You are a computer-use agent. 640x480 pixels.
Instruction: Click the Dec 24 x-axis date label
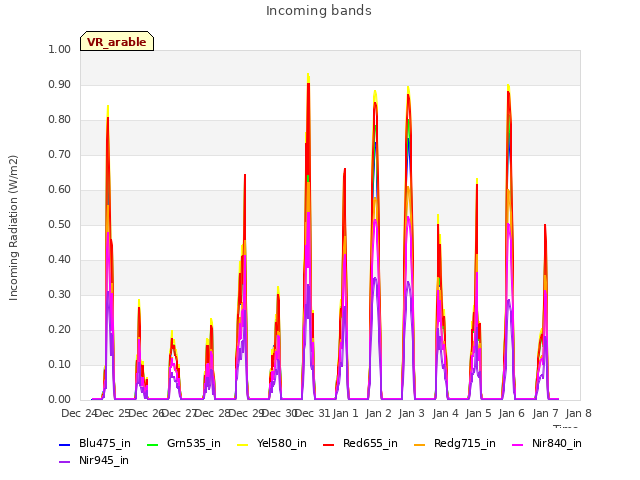(79, 413)
